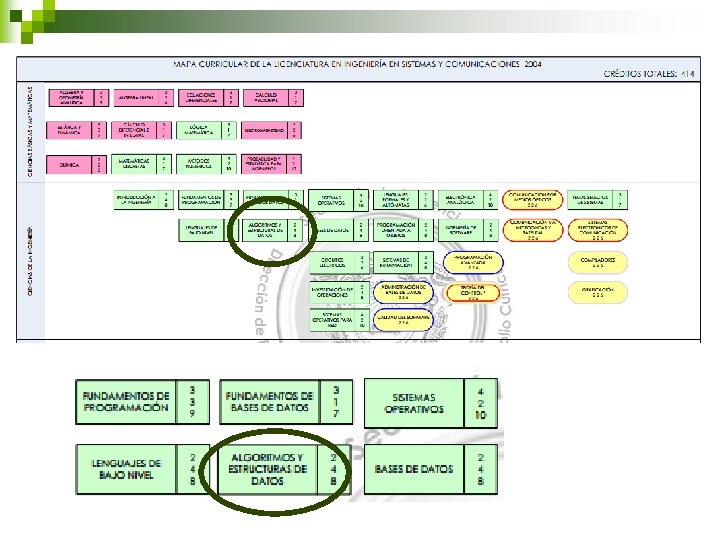Select the COMUNICACIÓN POR MEDIOS ÓPTICOS oval
Screen dimensions: 720x540
point(533,200)
